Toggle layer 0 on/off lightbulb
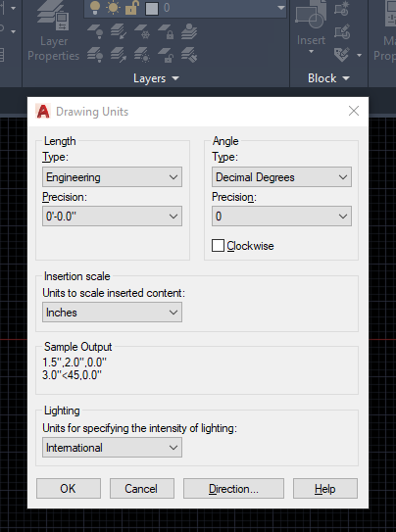This screenshot has width=396, height=532. (95, 8)
